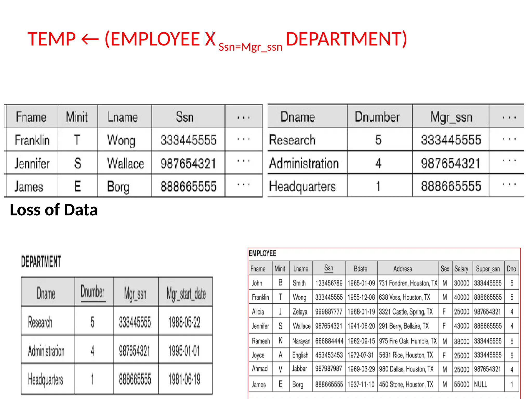Click the red 'DEPARTMENT)' word in title
The width and height of the screenshot is (532, 399).
(x=346, y=39)
